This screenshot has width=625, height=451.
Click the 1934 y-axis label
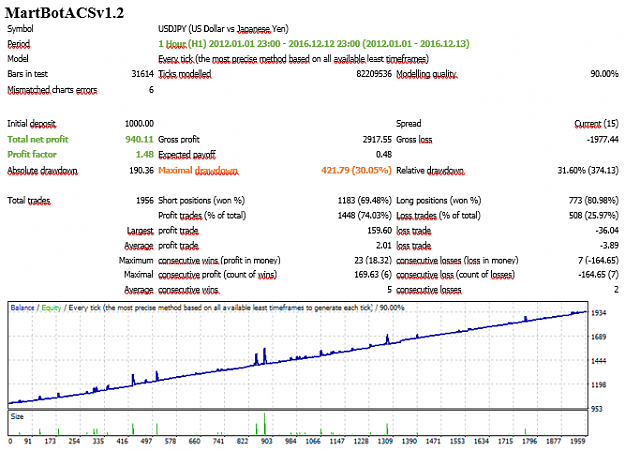599,313
